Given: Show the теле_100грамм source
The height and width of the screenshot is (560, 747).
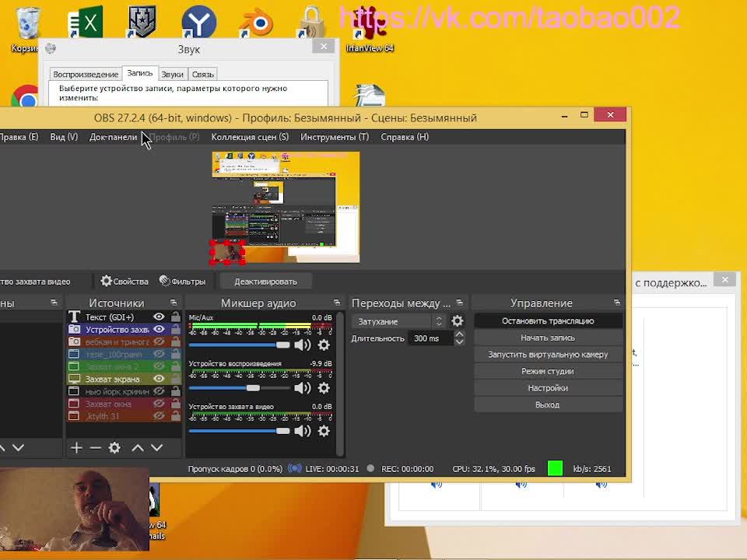Looking at the screenshot, I should click(x=159, y=354).
